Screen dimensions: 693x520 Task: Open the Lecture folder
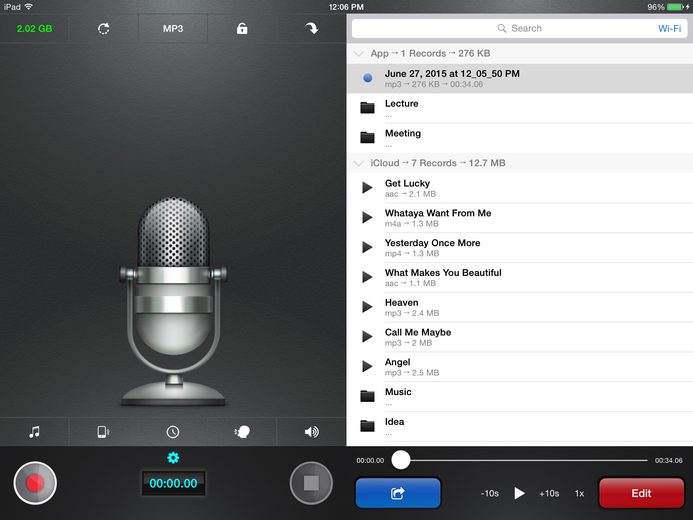pos(520,108)
